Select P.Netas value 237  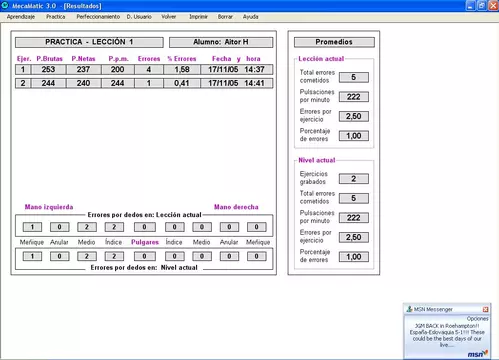coord(83,69)
